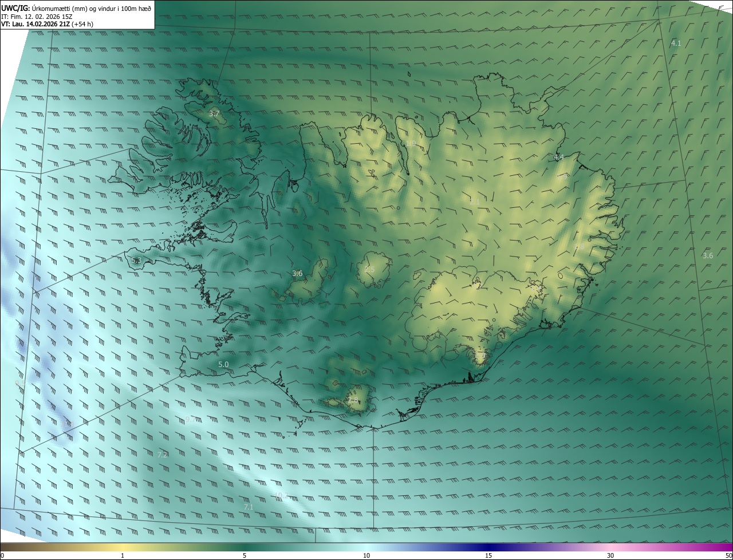Click the 3.6 value over the eastern sea
This screenshot has height=560, width=733.
click(708, 256)
